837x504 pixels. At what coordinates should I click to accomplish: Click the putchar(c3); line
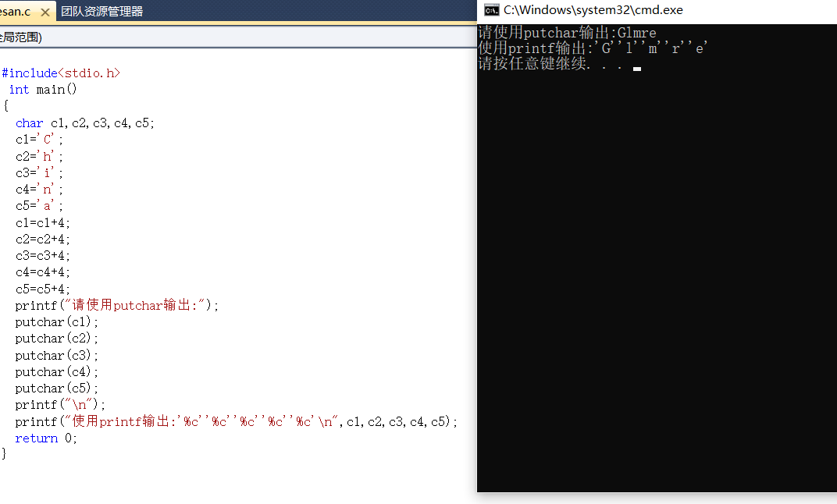56,355
